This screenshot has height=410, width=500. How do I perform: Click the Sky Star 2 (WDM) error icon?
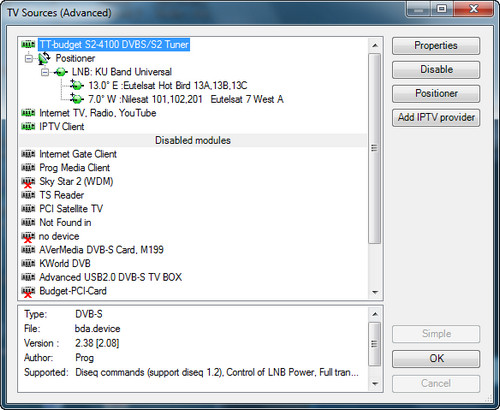tap(28, 182)
